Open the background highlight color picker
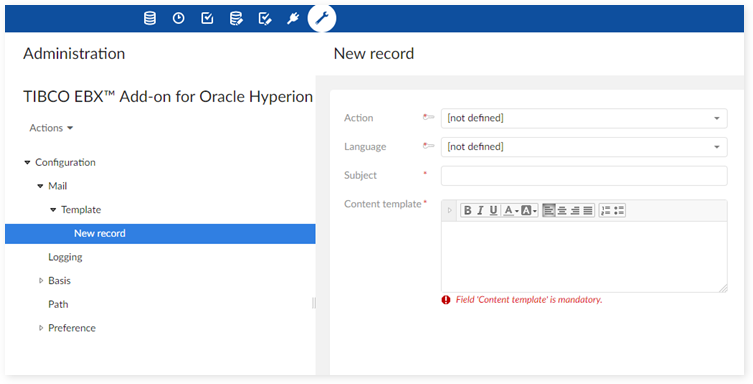Viewport: 753px width, 384px height. [529, 210]
